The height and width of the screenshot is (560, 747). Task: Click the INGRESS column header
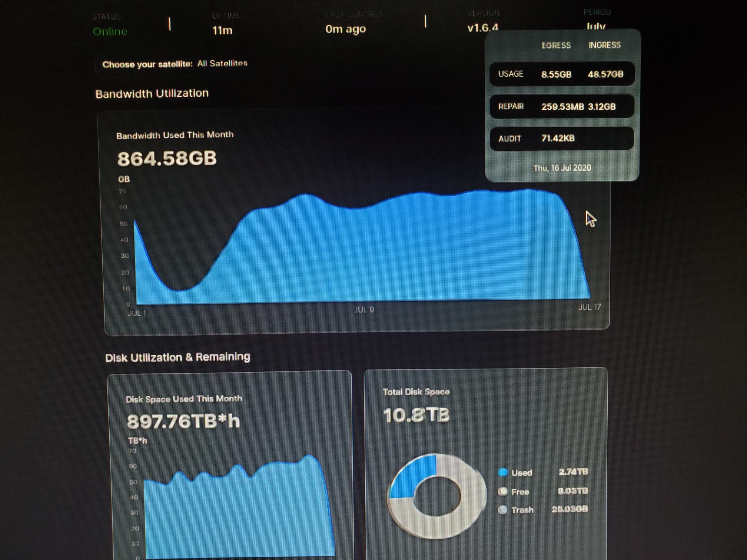604,45
